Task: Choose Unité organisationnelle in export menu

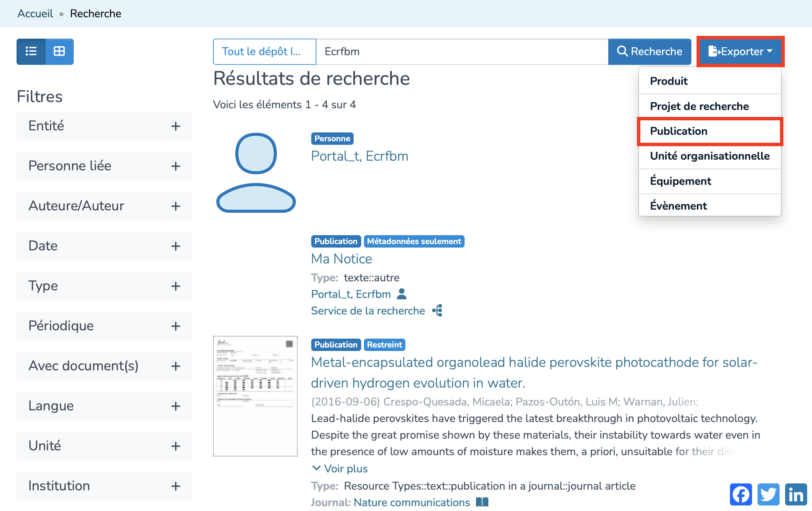Action: pyautogui.click(x=710, y=156)
